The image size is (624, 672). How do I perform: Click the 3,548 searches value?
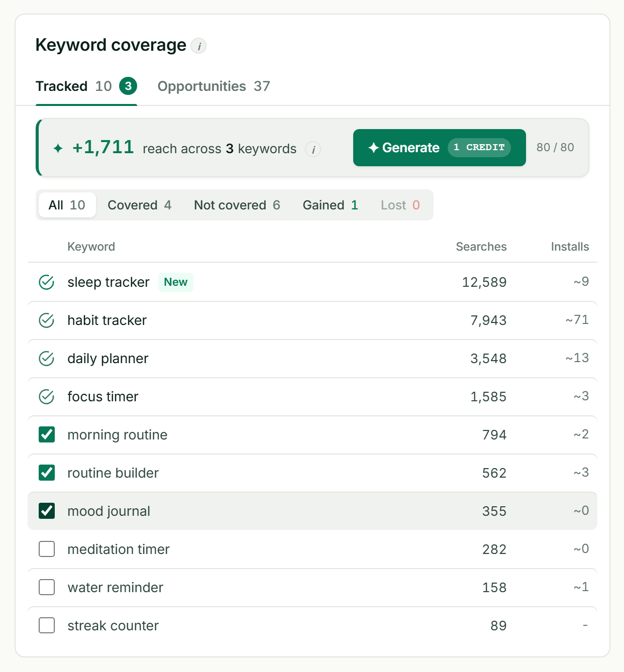point(488,359)
